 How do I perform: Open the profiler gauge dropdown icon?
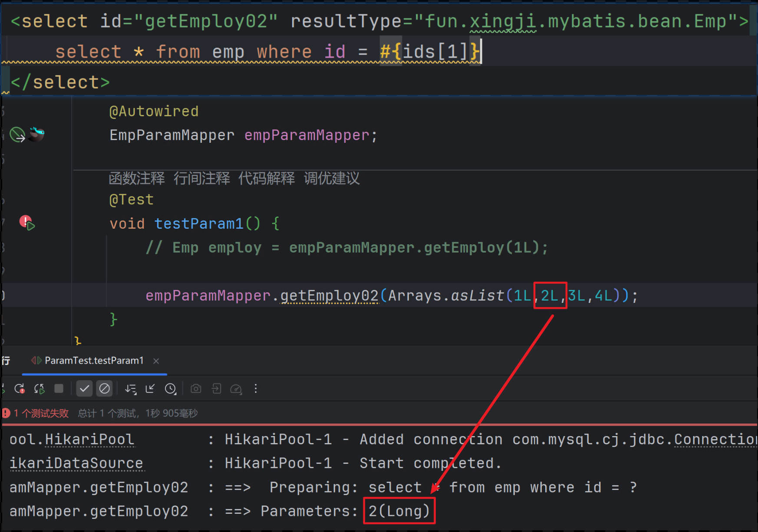(x=236, y=389)
